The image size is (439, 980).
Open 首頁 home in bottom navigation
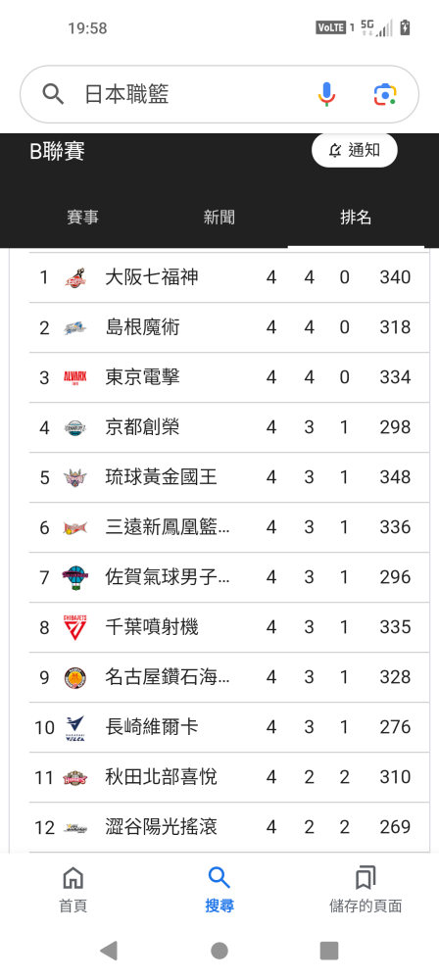pyautogui.click(x=73, y=890)
